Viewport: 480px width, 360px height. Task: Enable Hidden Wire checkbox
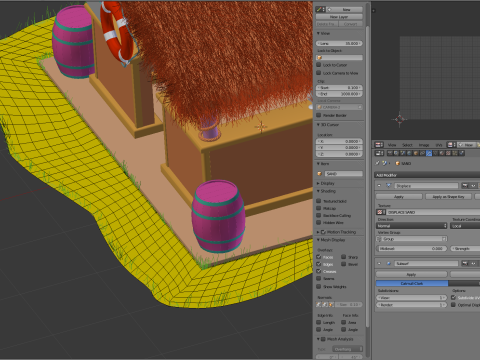point(318,222)
